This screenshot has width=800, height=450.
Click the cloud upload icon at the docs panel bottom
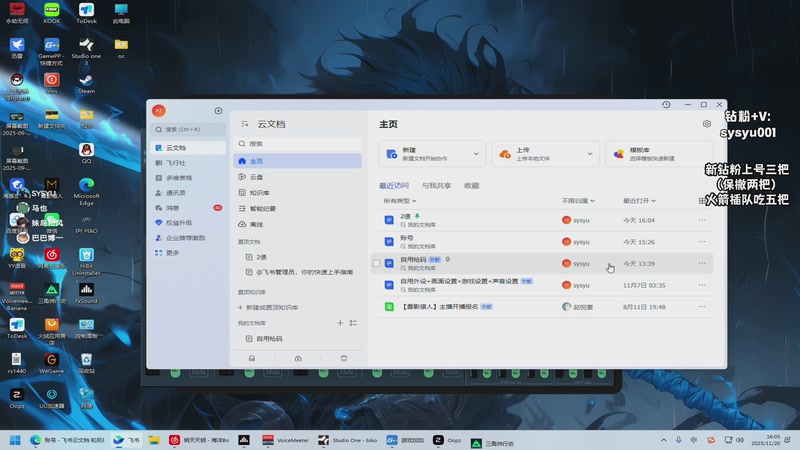pyautogui.click(x=298, y=358)
